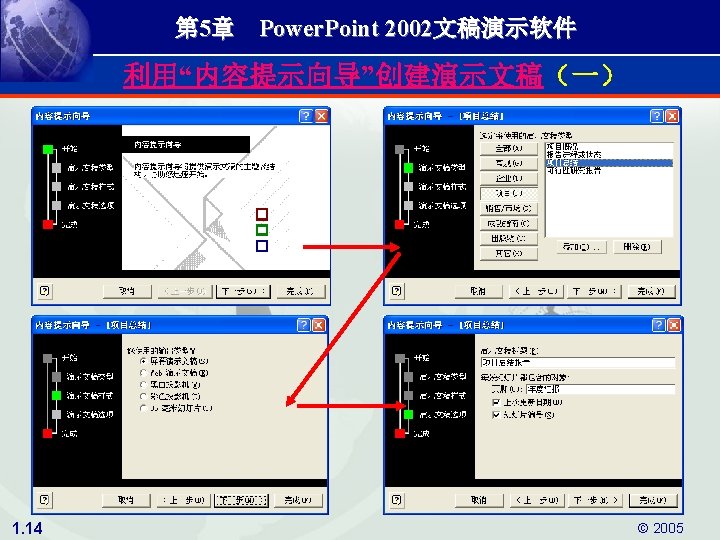This screenshot has height=540, width=720.
Task: Click the red 完成 step square in start-step wizard
Action: [48, 224]
